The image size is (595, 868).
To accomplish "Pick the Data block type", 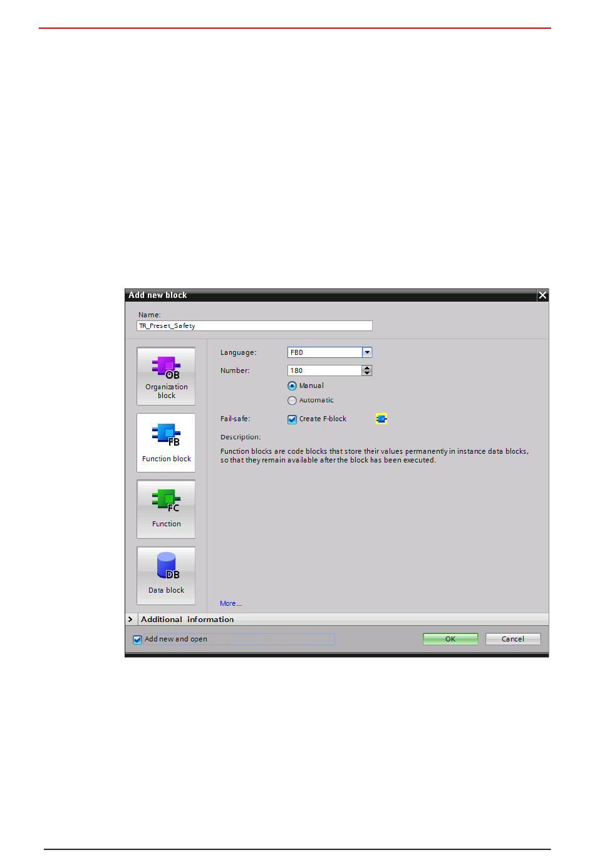I will click(x=166, y=576).
